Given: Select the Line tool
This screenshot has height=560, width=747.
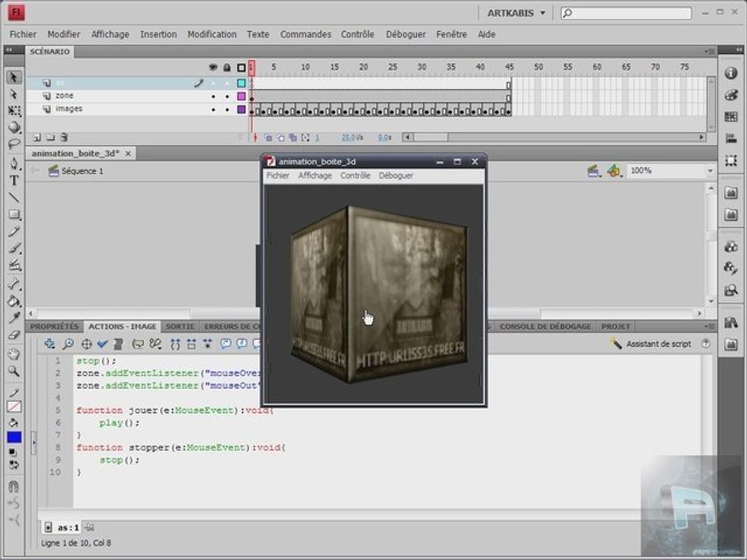Looking at the screenshot, I should tap(14, 197).
